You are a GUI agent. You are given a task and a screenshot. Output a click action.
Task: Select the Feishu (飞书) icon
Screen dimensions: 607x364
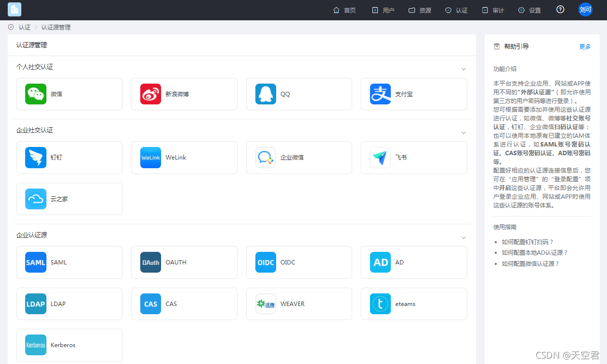point(380,158)
